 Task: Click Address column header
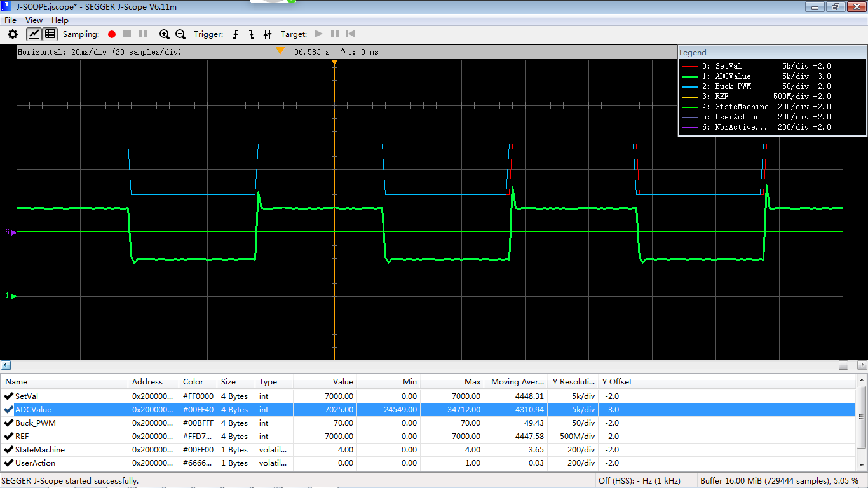pos(153,382)
